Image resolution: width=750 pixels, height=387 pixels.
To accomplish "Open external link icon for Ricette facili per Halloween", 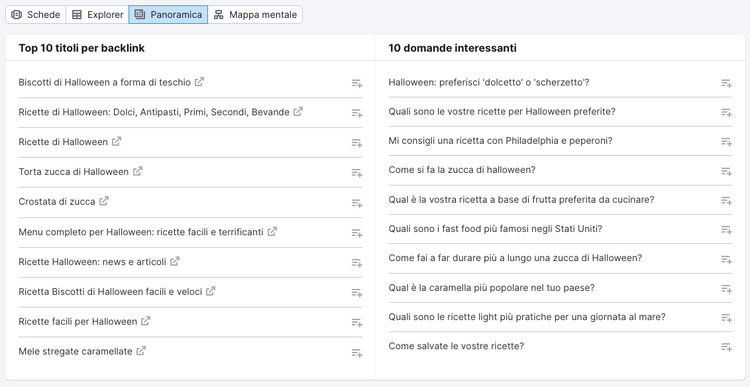I will click(145, 321).
